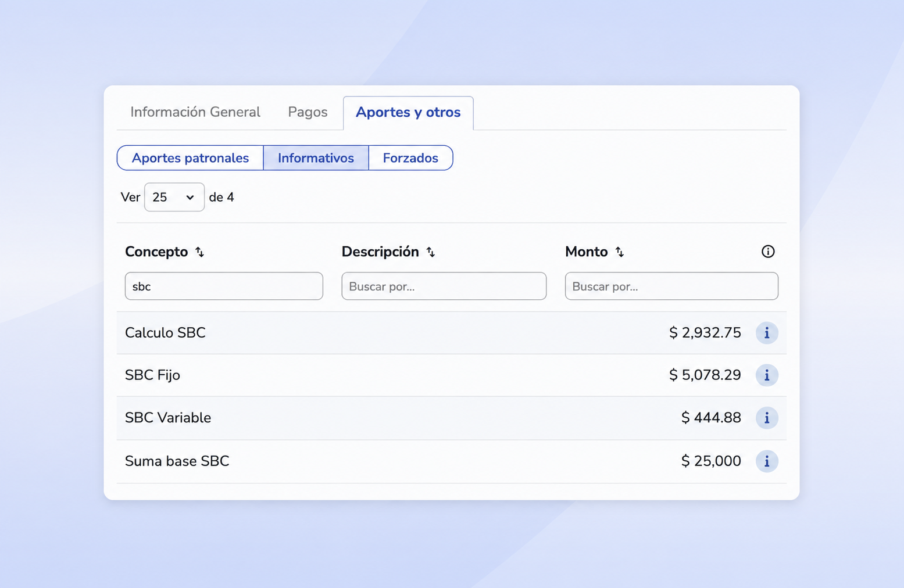Select the Suma base SBC text
The width and height of the screenshot is (904, 588).
[177, 461]
